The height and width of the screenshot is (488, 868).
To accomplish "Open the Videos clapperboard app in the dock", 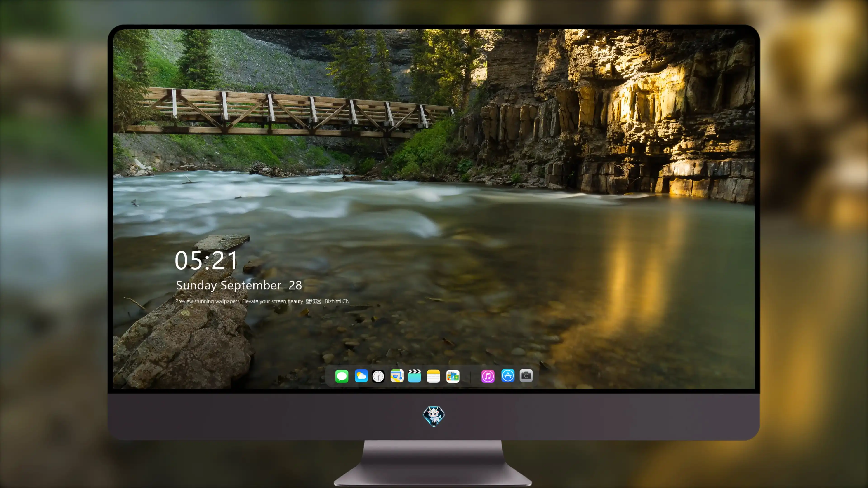I will click(415, 376).
